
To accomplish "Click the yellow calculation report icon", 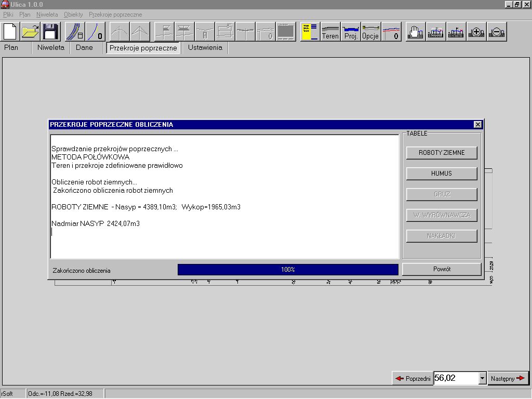I will pos(310,32).
